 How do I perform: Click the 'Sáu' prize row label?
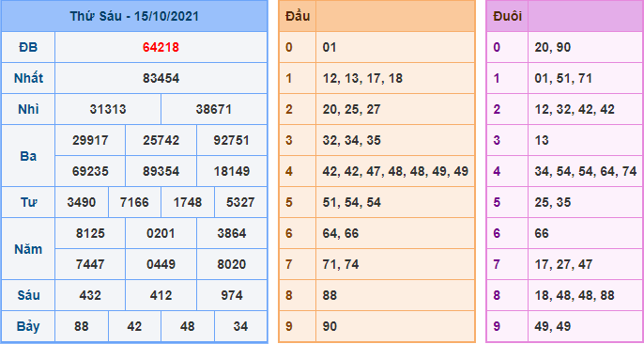pos(28,295)
